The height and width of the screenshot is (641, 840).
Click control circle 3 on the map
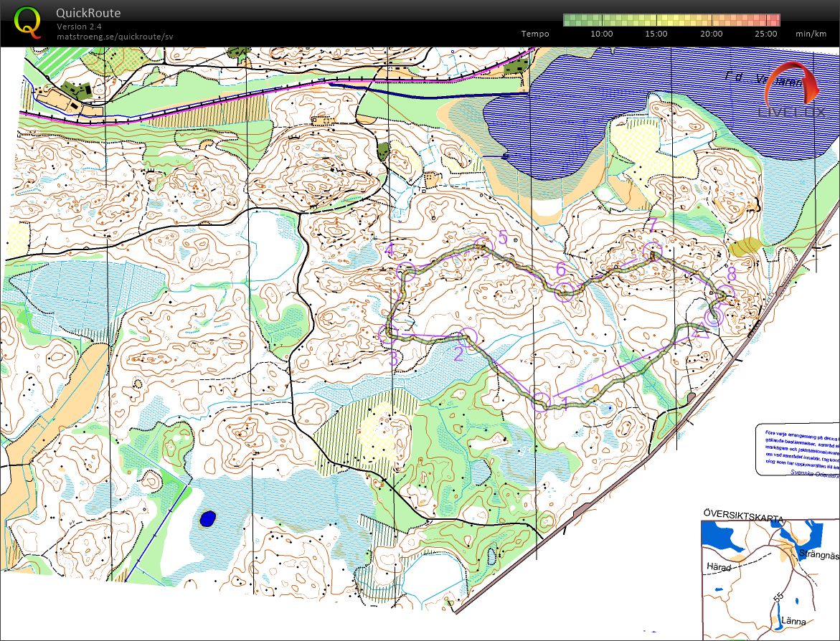tap(388, 335)
